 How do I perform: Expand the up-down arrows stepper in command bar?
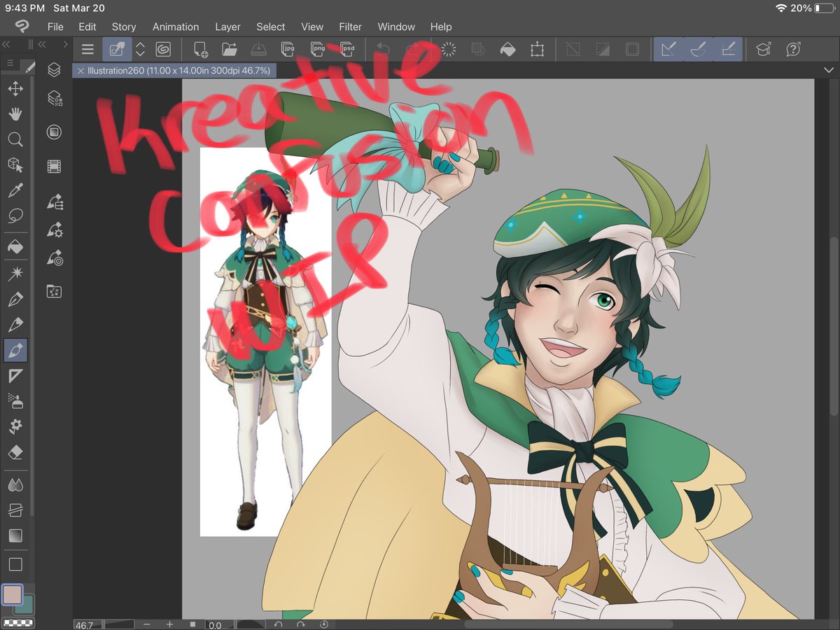(x=140, y=49)
